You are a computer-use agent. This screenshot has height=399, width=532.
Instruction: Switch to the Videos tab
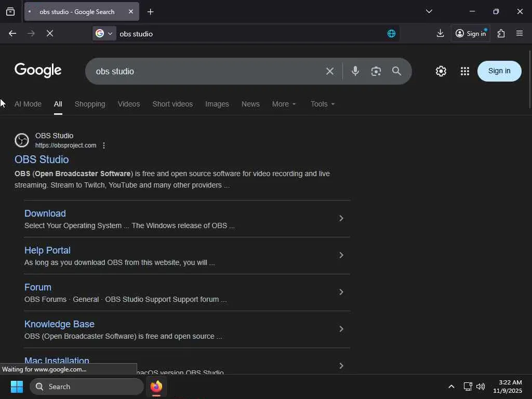(x=129, y=104)
